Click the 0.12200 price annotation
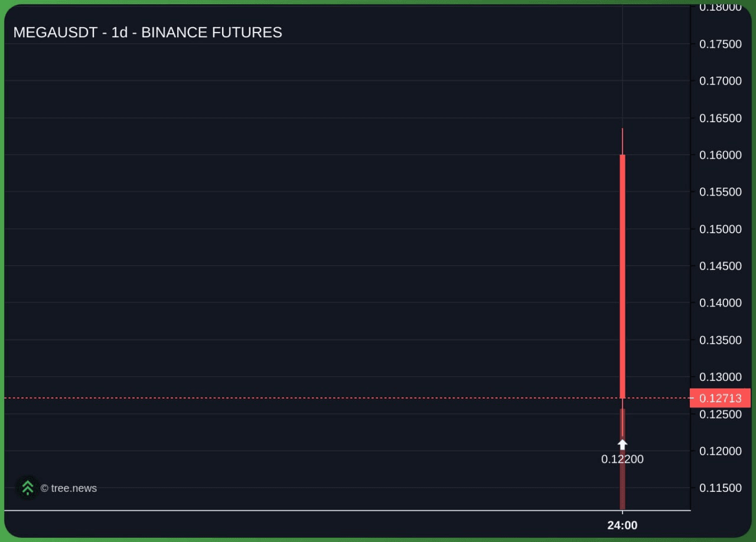 (623, 459)
